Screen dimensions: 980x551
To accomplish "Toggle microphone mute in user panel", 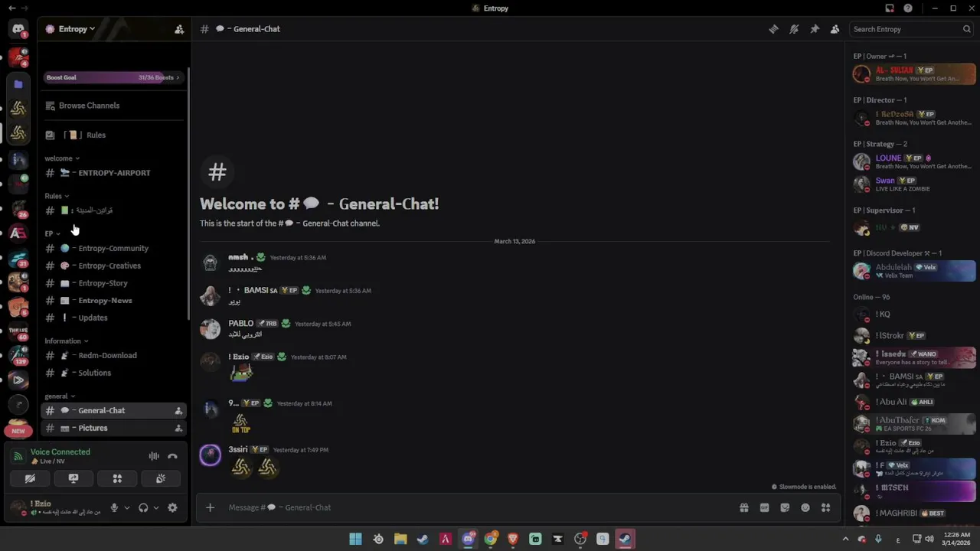I will point(114,507).
